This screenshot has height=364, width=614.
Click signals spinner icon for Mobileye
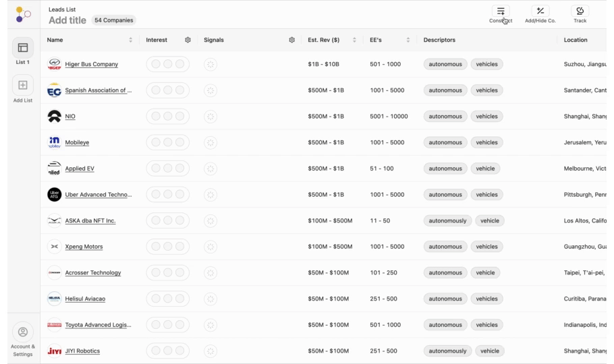click(211, 142)
